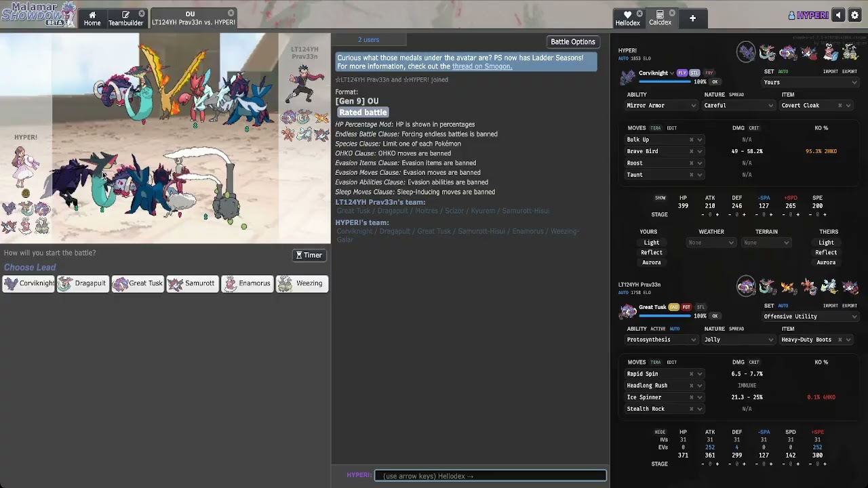Select opponent's Moltres icon in Calcdex
Screen dimensions: 868x488
coord(788,286)
